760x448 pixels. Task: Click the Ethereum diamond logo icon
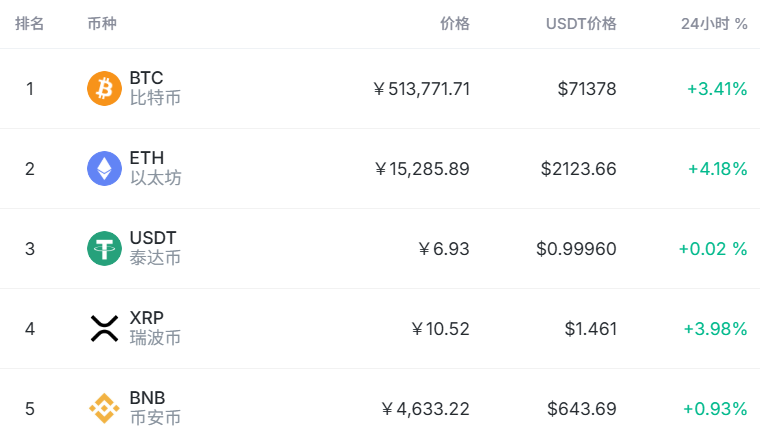(x=104, y=168)
